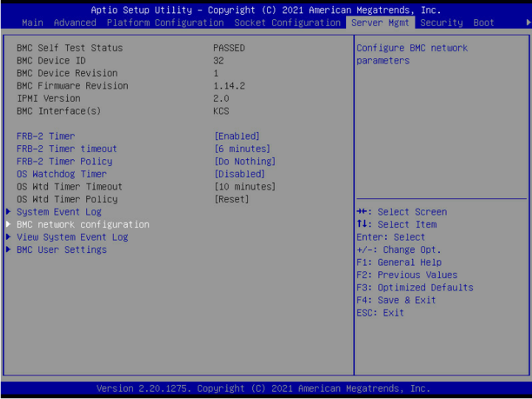Go to the Security tab
Screen dimensions: 532x399
[441, 23]
